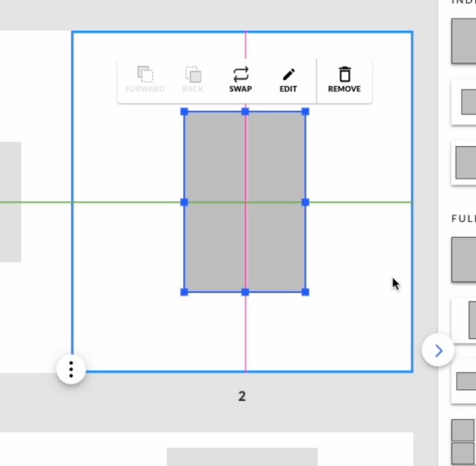Choose the first layout thumbnail under FULL section
476x466 pixels.
[463, 260]
